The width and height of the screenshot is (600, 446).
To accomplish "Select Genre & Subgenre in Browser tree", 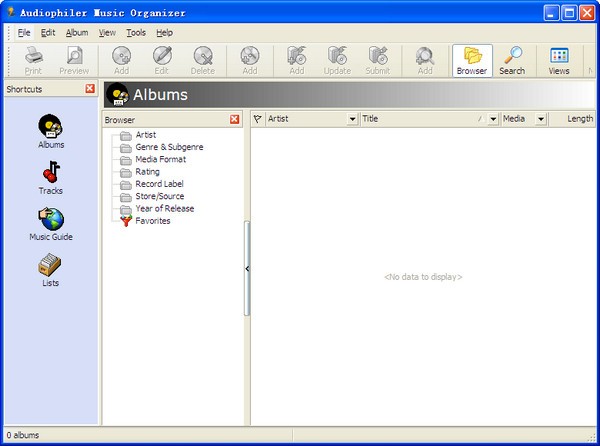I will pos(169,147).
